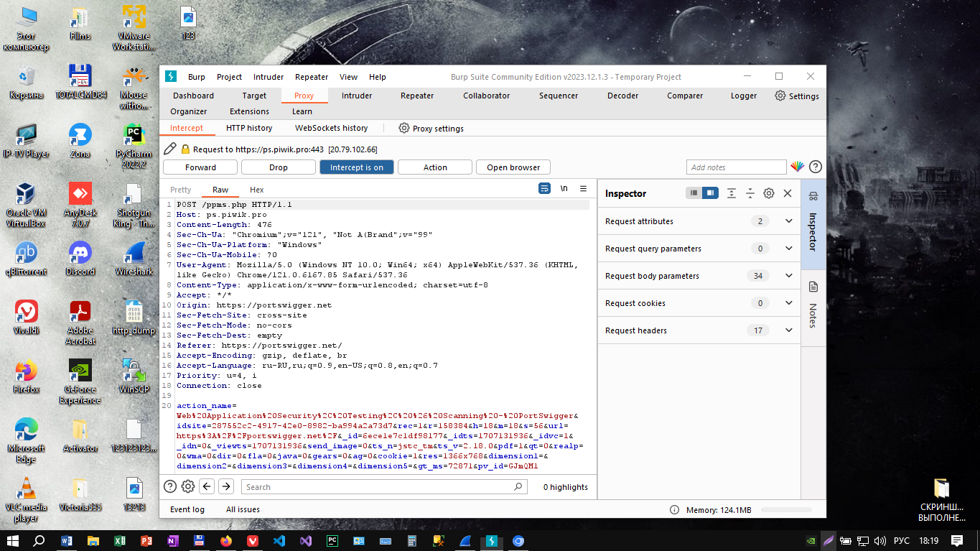
Task: Open the notification center icon
Action: [x=957, y=540]
